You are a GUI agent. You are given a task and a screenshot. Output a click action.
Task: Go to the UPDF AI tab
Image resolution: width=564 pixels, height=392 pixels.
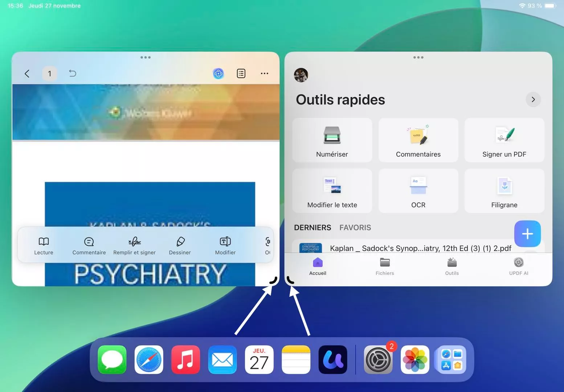tap(519, 266)
